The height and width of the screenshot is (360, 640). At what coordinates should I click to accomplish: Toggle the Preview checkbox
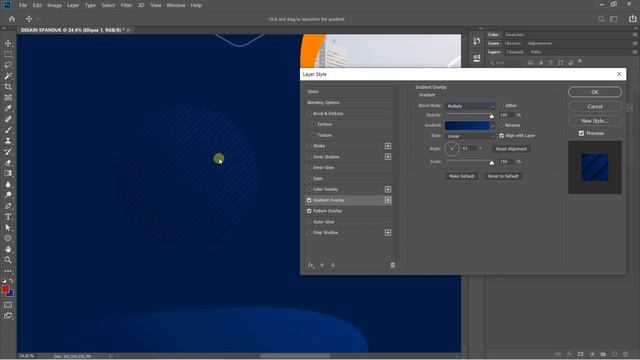(x=581, y=133)
